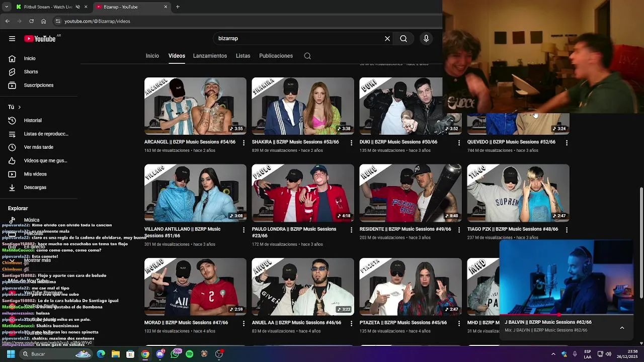Screen dimensions: 644x362
Task: Seek on the miniplayer progress bar
Action: click(567, 315)
